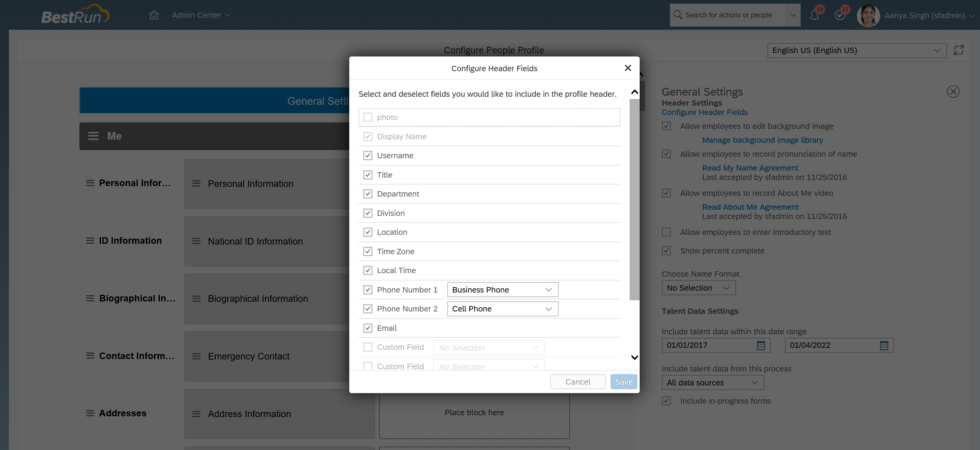Click the search magnifier icon
This screenshot has height=450, width=980.
(x=678, y=15)
